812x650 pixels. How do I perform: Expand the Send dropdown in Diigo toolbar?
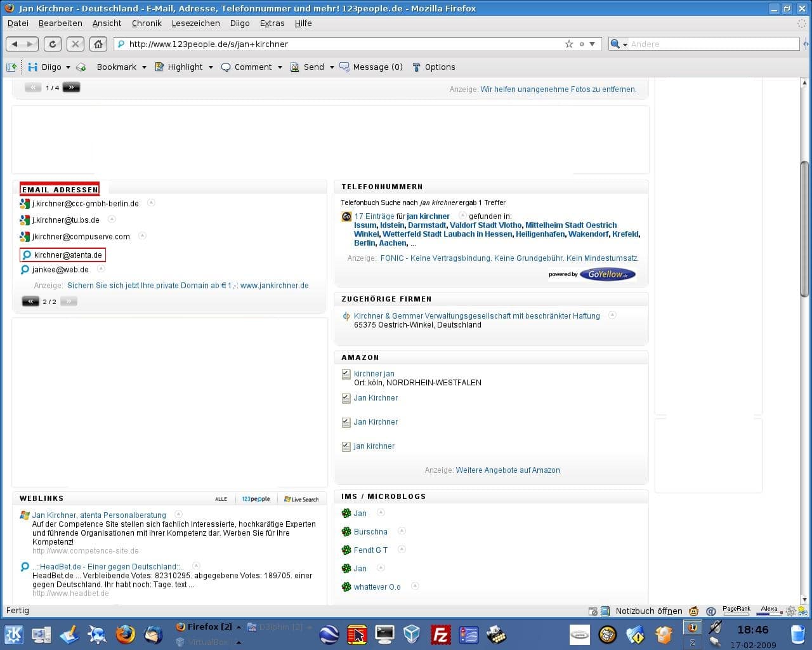(332, 67)
